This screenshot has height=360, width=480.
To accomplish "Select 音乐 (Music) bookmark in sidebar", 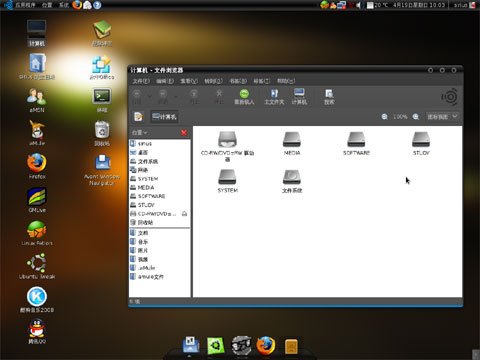I will coord(159,242).
